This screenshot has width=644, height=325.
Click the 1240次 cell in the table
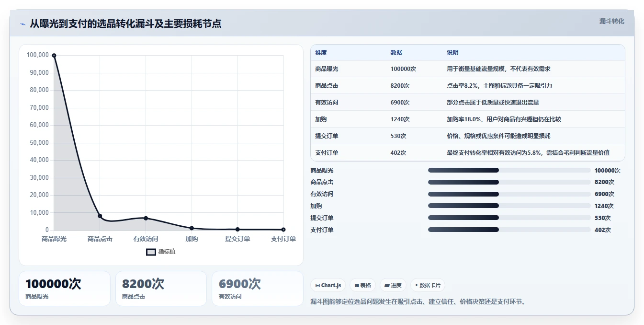(x=400, y=119)
